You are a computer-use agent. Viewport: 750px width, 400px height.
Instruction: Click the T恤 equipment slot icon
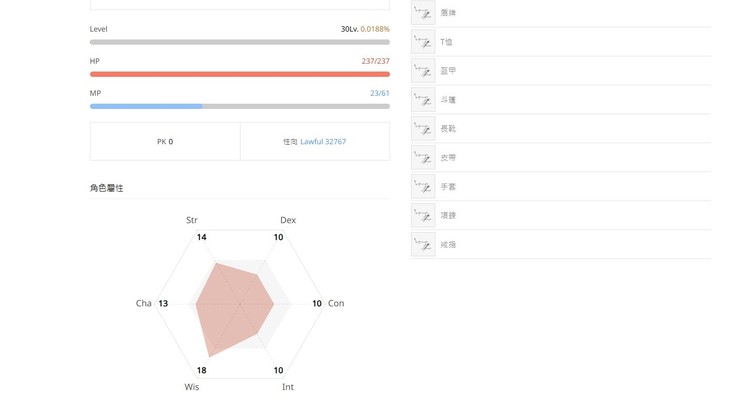(423, 42)
